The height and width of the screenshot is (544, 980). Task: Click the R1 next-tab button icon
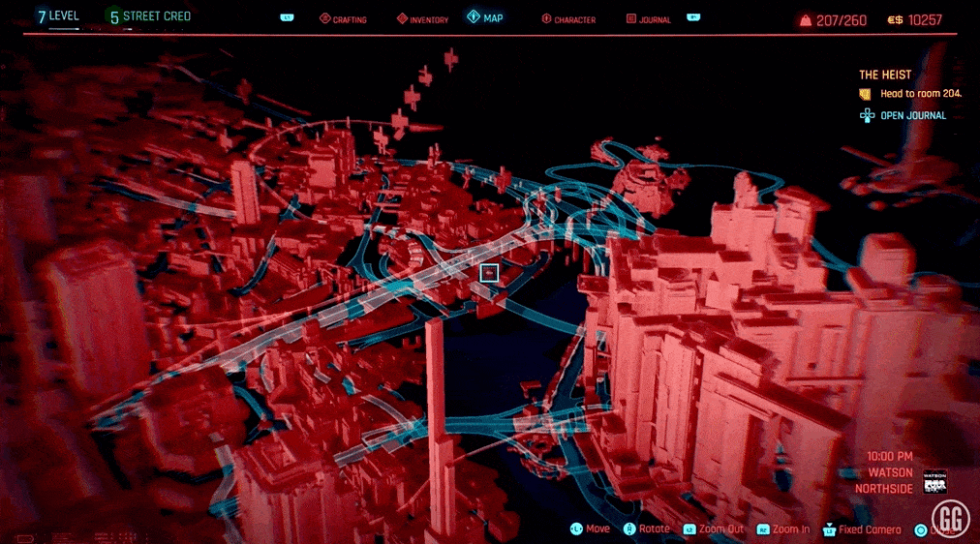pos(693,18)
